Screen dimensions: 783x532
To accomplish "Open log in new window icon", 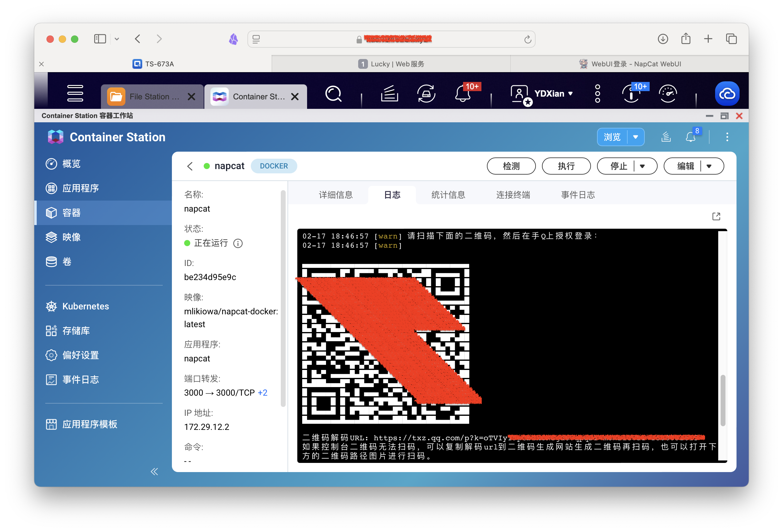I will [716, 216].
